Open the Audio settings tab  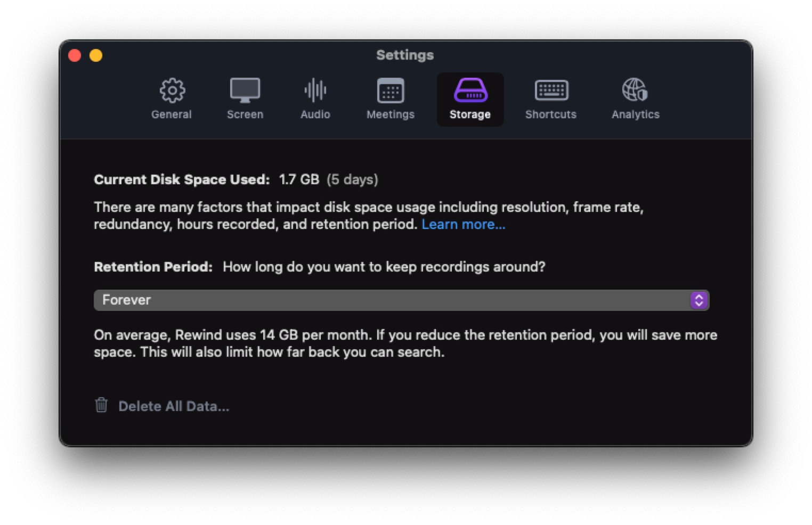pos(315,100)
